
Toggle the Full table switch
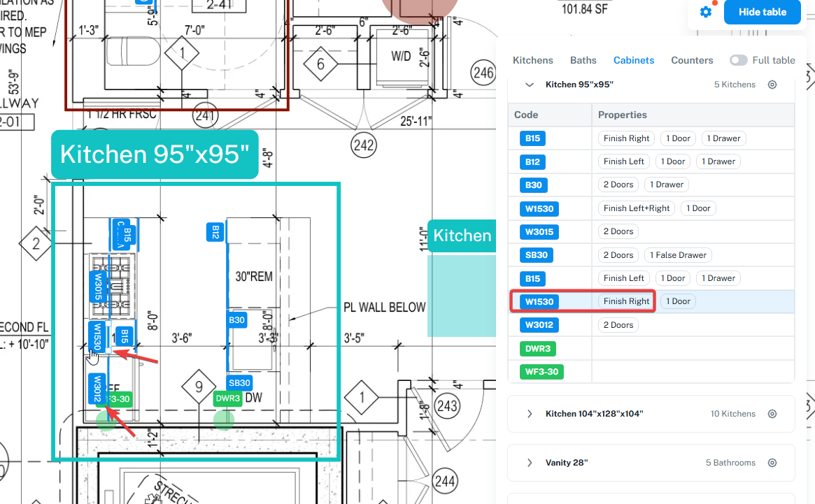click(x=738, y=60)
